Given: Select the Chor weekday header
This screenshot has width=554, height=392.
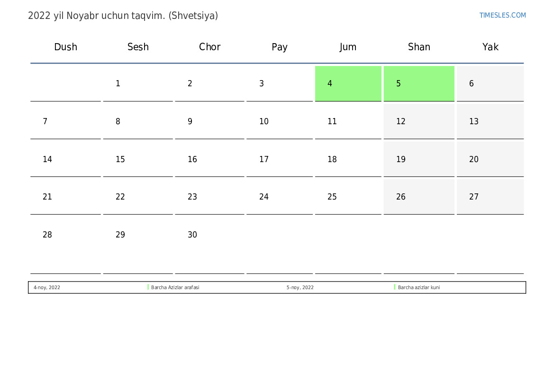Looking at the screenshot, I should (209, 46).
